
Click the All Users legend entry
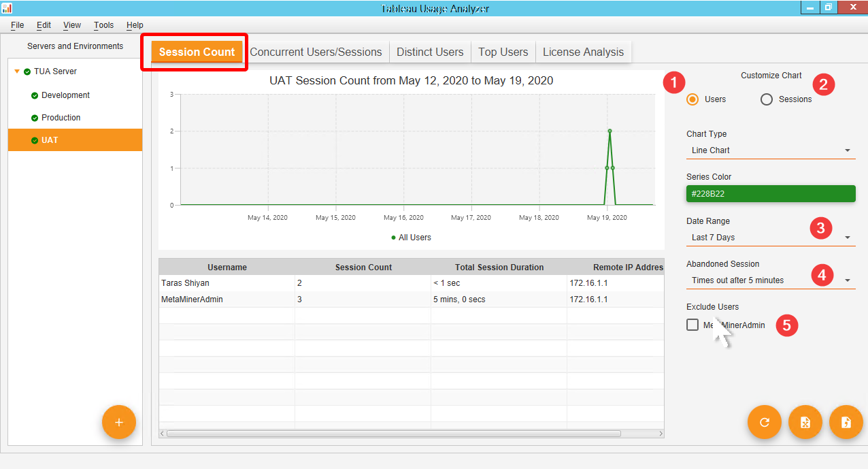click(412, 238)
